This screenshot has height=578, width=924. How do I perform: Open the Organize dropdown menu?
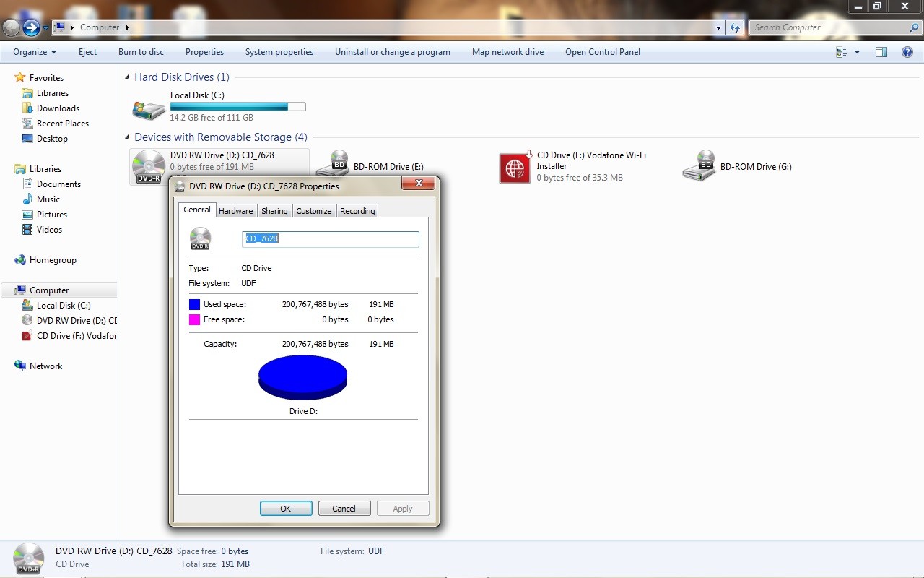(x=34, y=52)
